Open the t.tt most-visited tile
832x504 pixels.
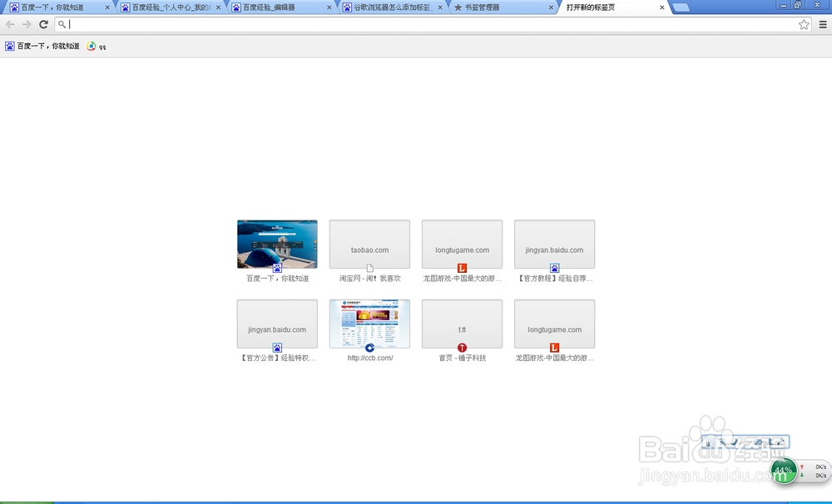pos(462,324)
